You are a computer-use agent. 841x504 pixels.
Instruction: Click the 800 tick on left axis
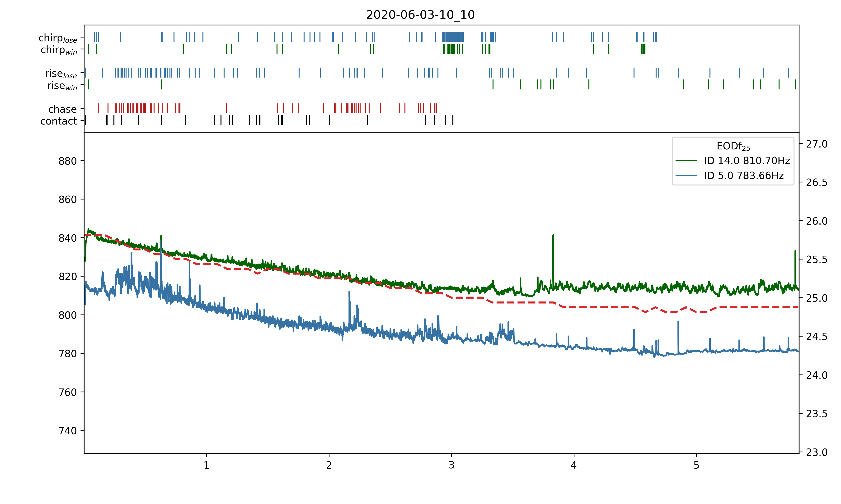click(68, 315)
